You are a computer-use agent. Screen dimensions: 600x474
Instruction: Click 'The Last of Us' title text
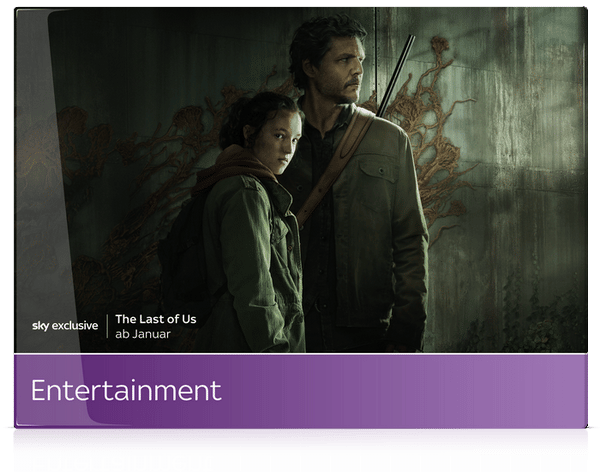click(x=156, y=319)
